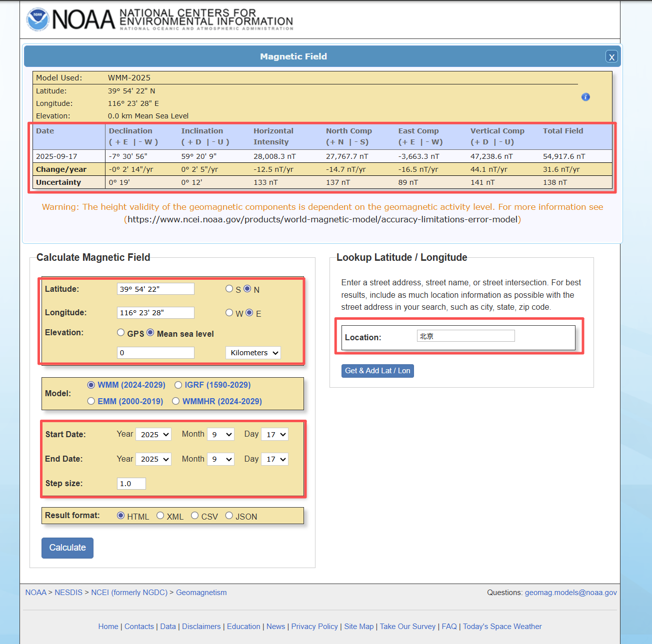This screenshot has height=644, width=652.
Task: Select the WMMHR (2024-2029) model
Action: (176, 401)
